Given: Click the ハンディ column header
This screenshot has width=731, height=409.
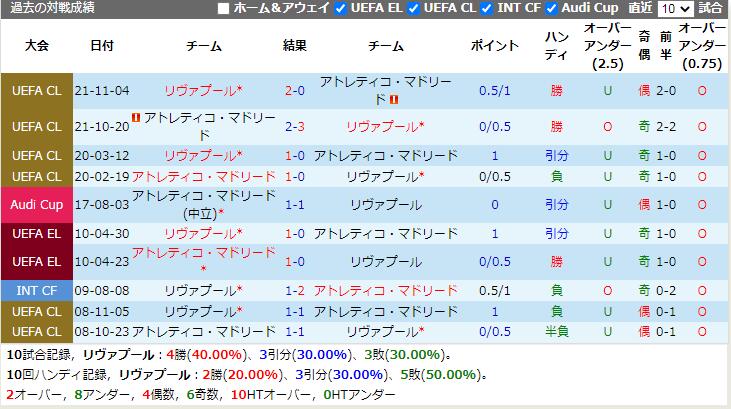Looking at the screenshot, I should [x=557, y=46].
